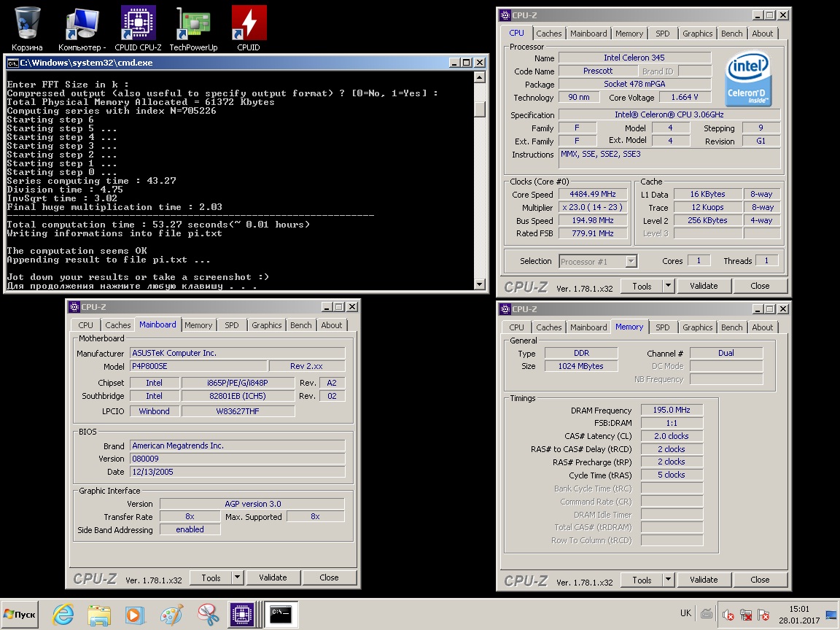Click Close button in CPU window
840x630 pixels.
tap(760, 286)
